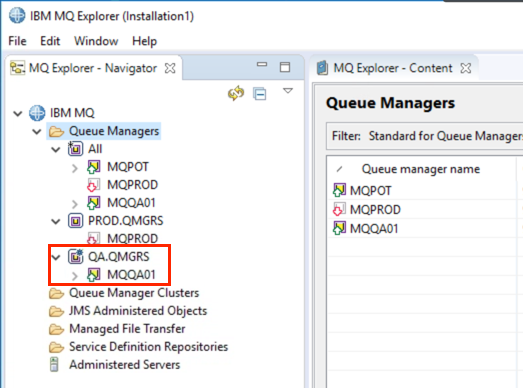Open the Navigator View Menu triangle dropdown
523x388 pixels.
pyautogui.click(x=288, y=90)
